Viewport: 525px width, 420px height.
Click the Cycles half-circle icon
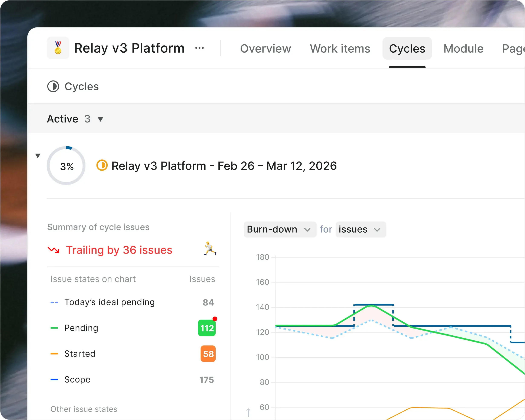[53, 86]
